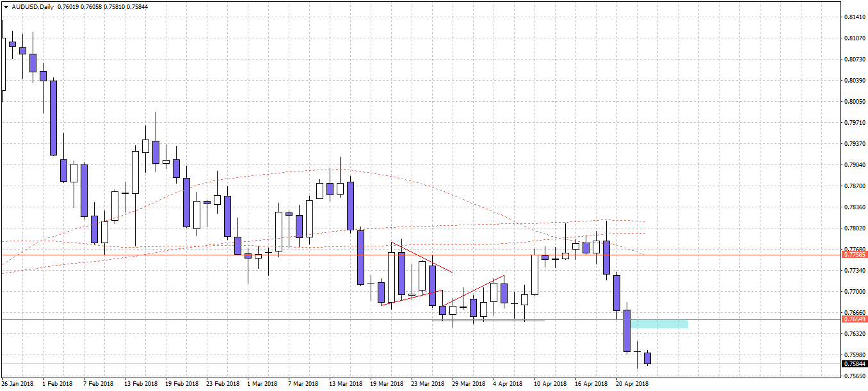Click price axis label 0.77000
868x391 pixels.
856,292
